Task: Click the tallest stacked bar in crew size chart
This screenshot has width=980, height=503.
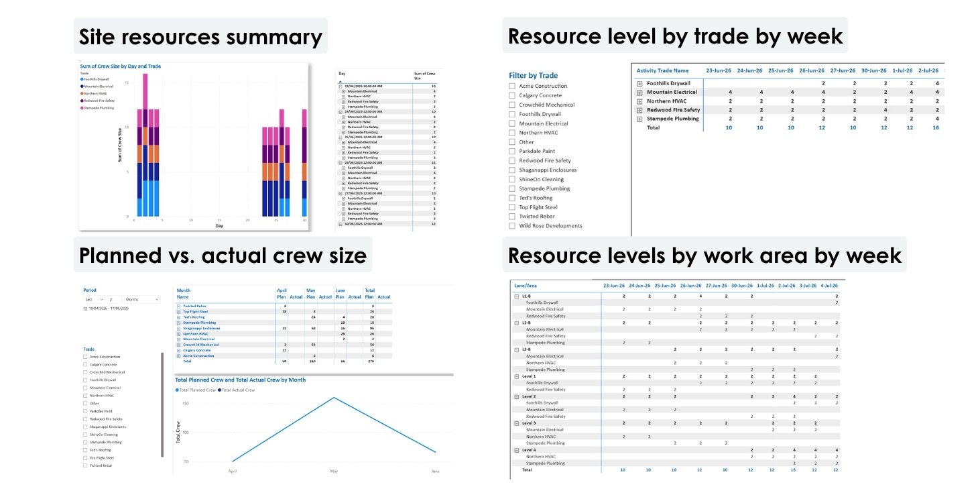Action: coord(145,146)
